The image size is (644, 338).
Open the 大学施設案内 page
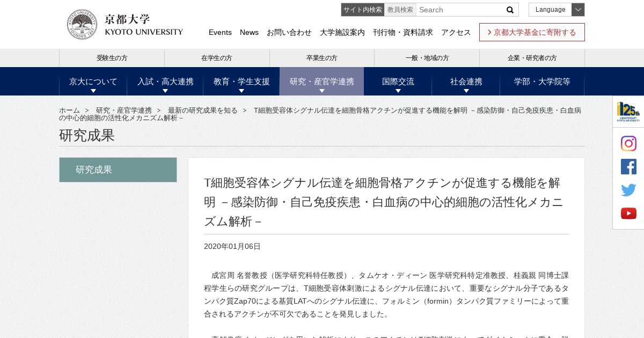[x=342, y=32]
